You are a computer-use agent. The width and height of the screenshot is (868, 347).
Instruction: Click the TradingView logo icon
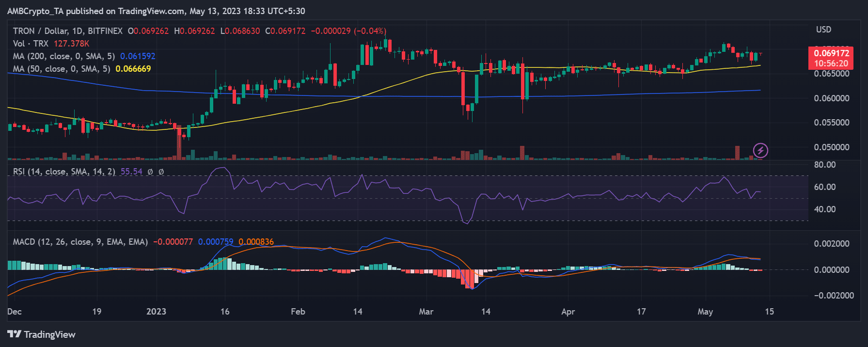tap(14, 334)
